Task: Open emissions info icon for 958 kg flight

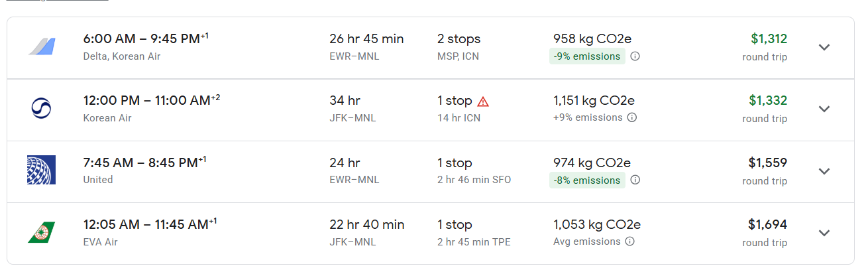Action: 635,56
